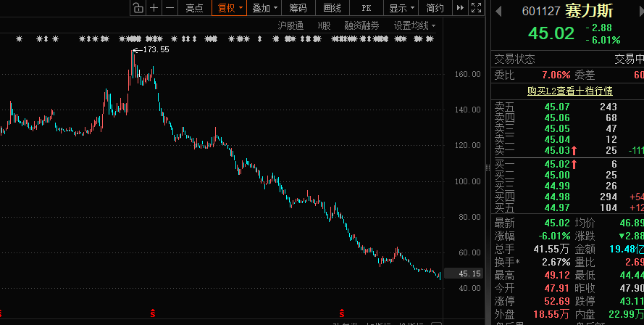Viewport: 644px width, 325px height.
Task: Click the 160.00 price axis label
Action: click(x=467, y=74)
